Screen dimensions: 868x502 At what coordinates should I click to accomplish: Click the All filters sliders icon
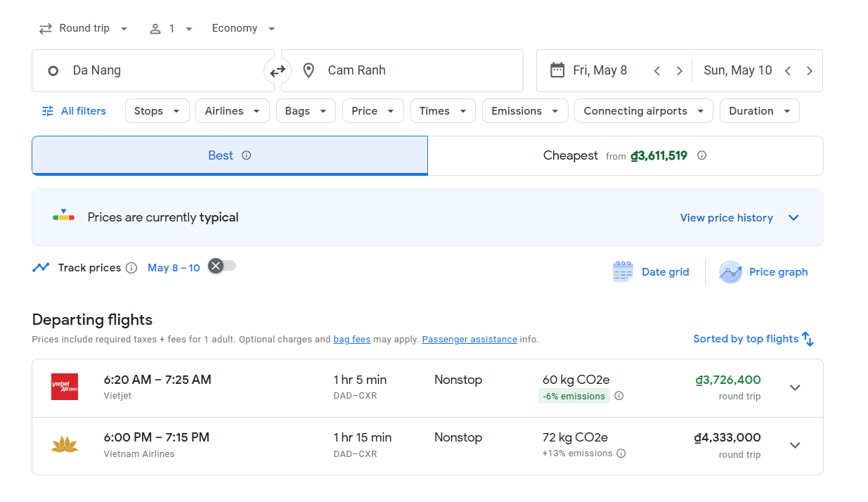[x=48, y=110]
